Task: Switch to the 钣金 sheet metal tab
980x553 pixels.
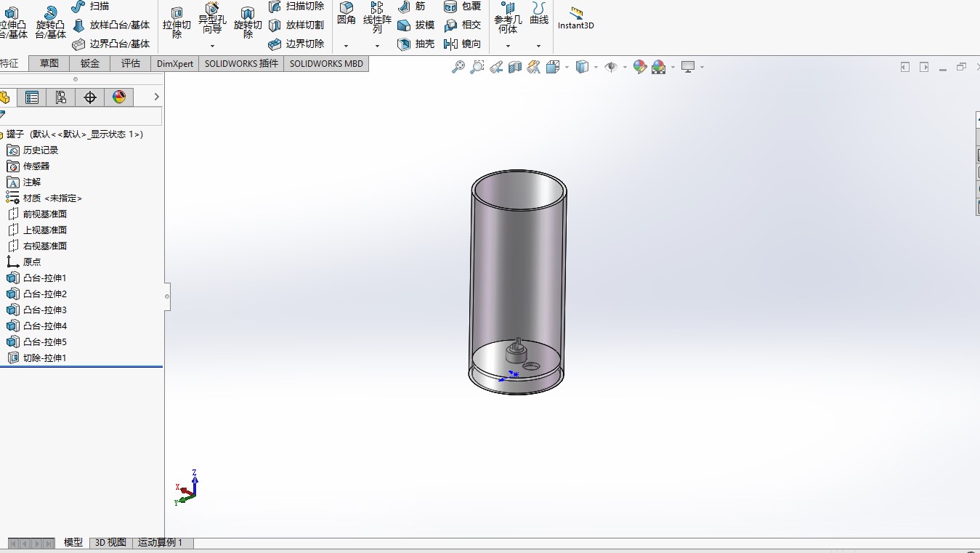Action: click(x=90, y=63)
